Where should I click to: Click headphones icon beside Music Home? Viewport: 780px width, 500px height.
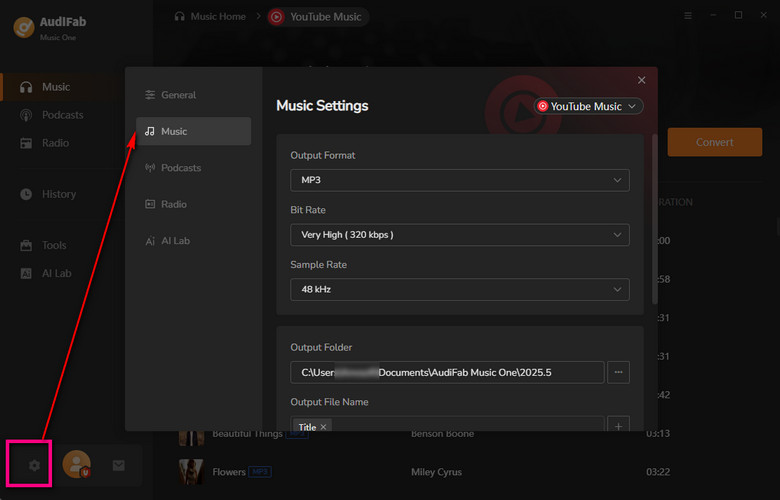(x=180, y=16)
